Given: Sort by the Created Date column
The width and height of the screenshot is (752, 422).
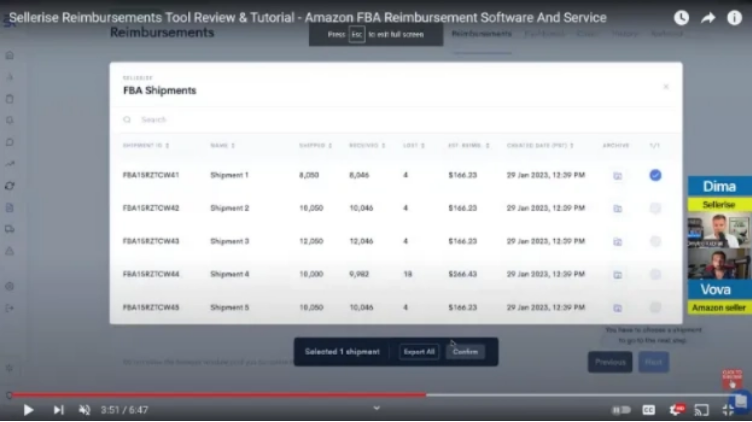Looking at the screenshot, I should tap(540, 145).
